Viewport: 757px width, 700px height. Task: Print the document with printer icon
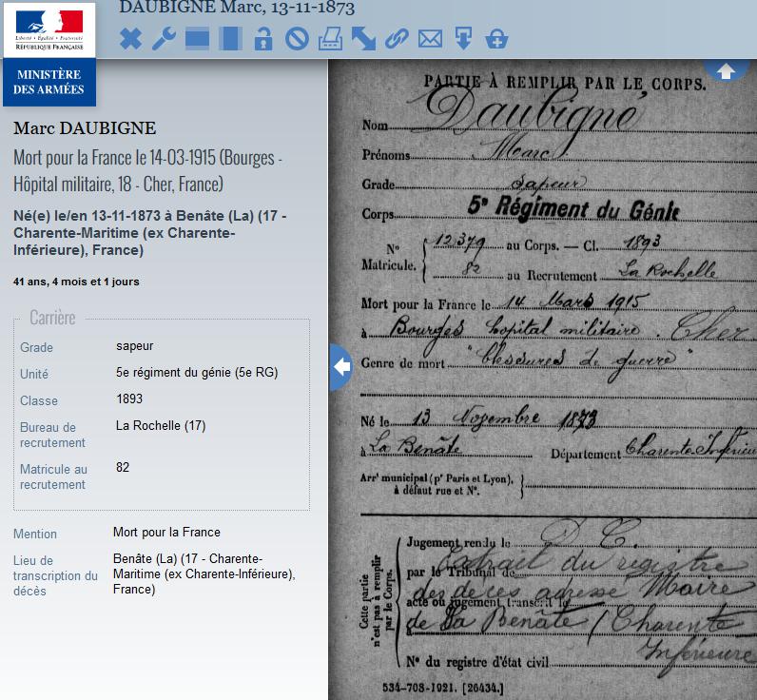[x=331, y=39]
